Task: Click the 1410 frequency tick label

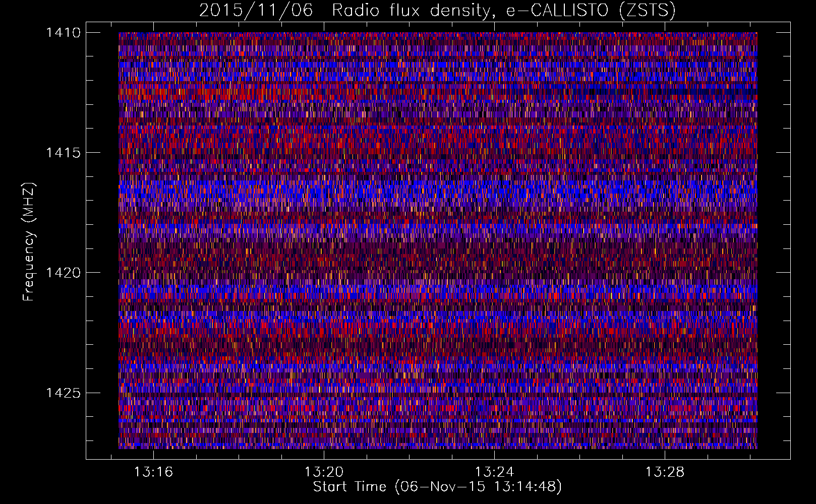Action: pos(63,33)
